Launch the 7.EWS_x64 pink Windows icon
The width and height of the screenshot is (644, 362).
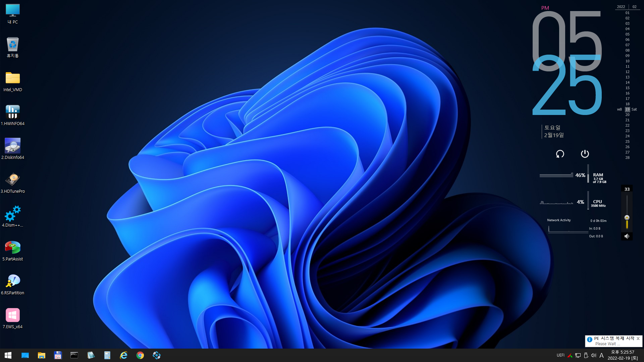(13, 318)
